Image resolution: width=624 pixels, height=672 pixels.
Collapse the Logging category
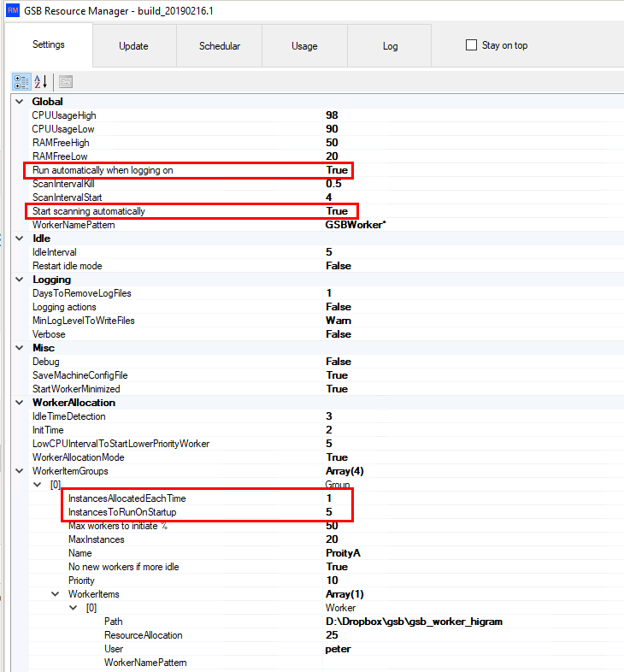tap(20, 280)
